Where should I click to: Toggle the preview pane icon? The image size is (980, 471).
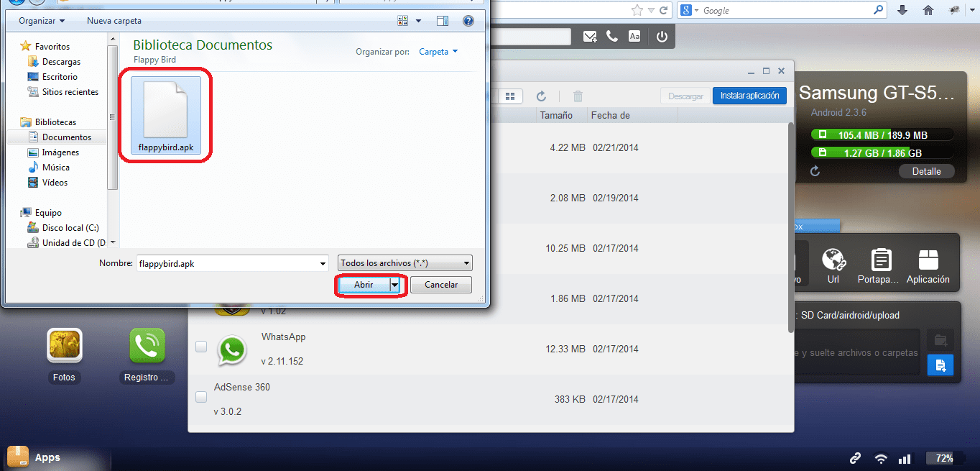coord(442,21)
